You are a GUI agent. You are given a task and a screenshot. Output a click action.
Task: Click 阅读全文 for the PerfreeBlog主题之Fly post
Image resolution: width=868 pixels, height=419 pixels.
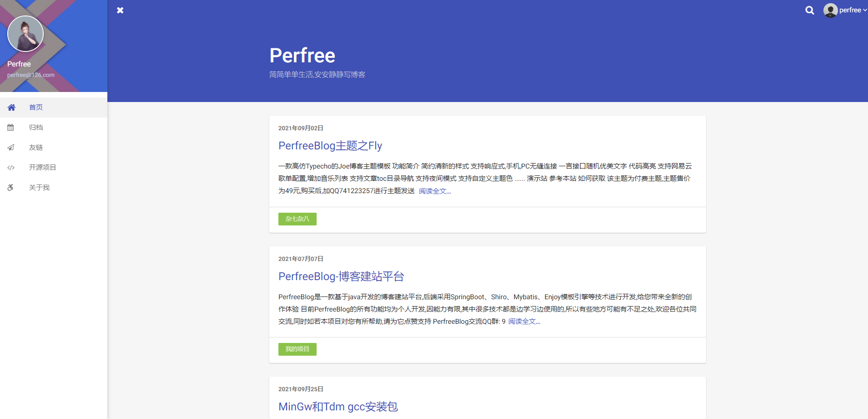tap(435, 191)
